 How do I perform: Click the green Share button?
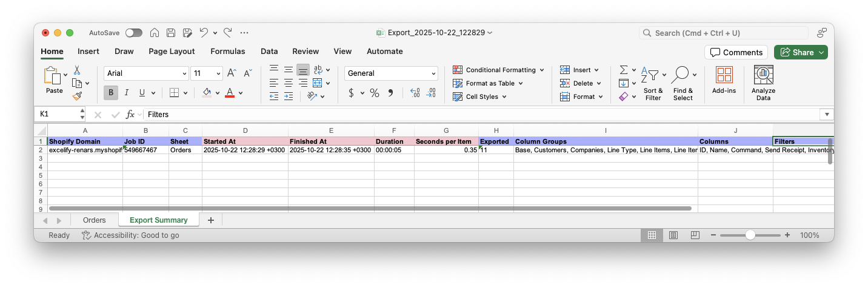pyautogui.click(x=800, y=52)
